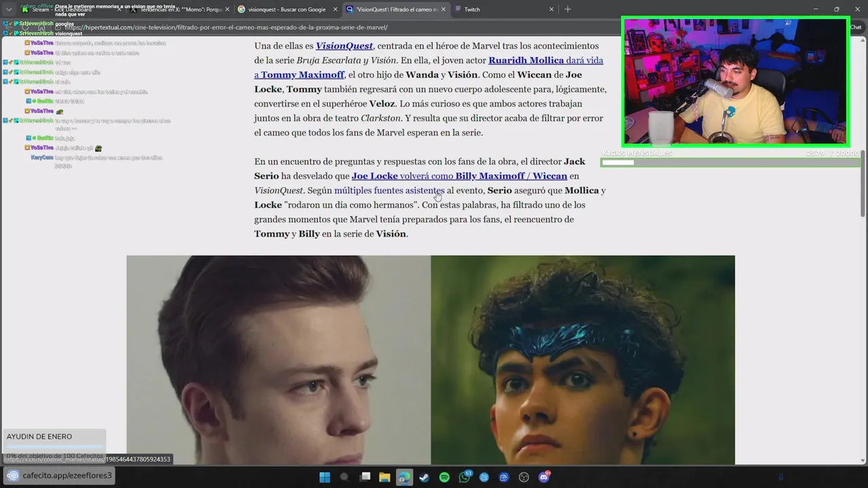Viewport: 868px width, 488px height.
Task: Follow the Ruaridh Mollica dará vida link
Action: coord(546,60)
